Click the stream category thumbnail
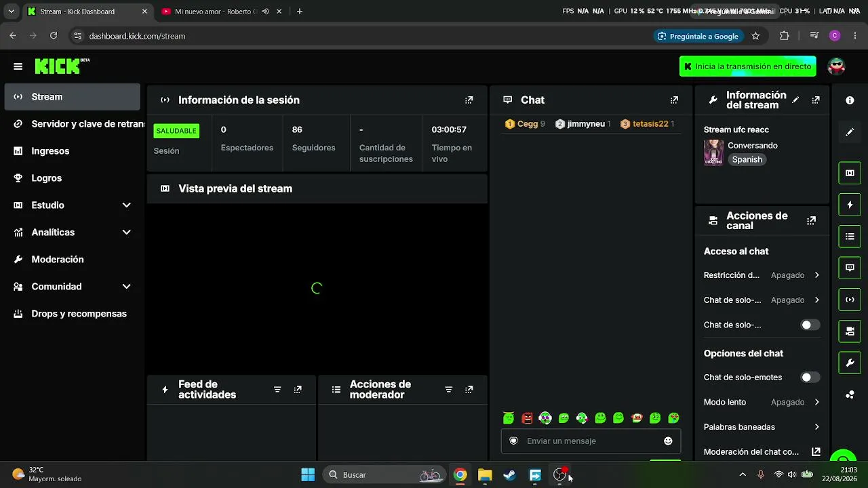 tap(713, 152)
